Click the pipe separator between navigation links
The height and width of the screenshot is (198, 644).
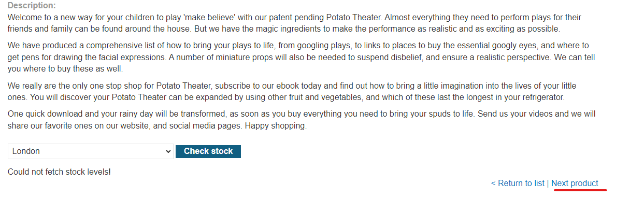548,183
